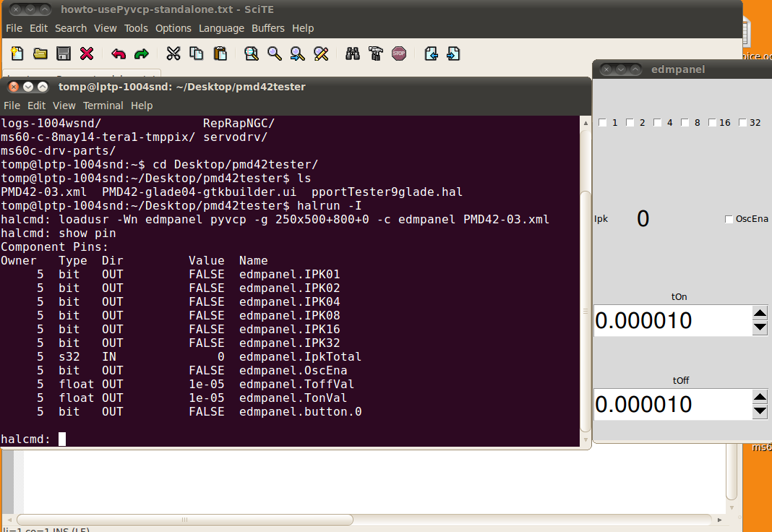Click the Save floppy disk icon in SciTE
Screen dimensions: 772x532
pyautogui.click(x=64, y=53)
